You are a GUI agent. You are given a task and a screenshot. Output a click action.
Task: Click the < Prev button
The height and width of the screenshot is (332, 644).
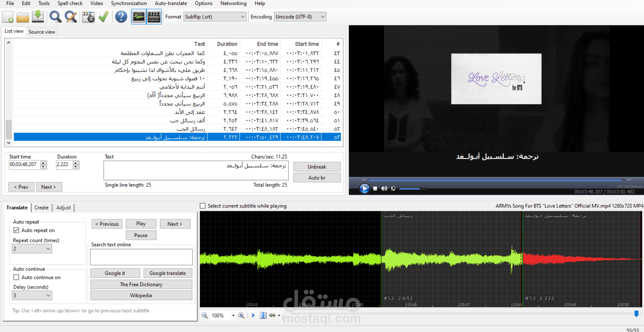tap(21, 187)
